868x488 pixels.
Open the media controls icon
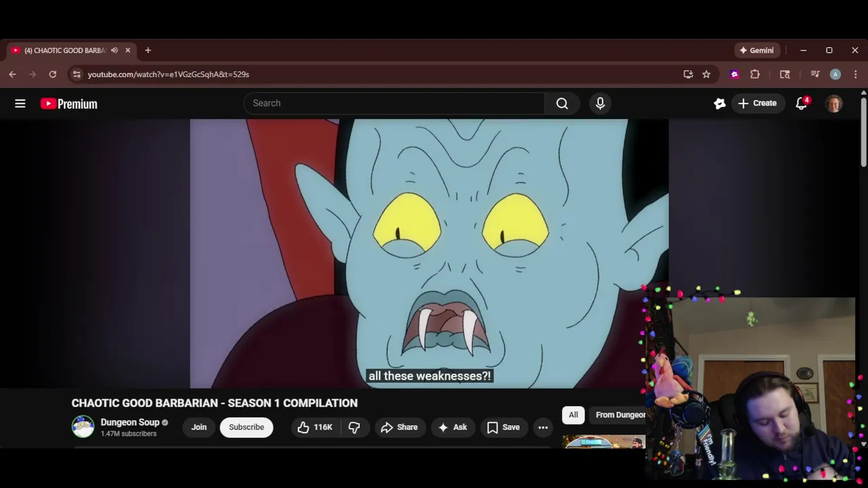point(815,75)
